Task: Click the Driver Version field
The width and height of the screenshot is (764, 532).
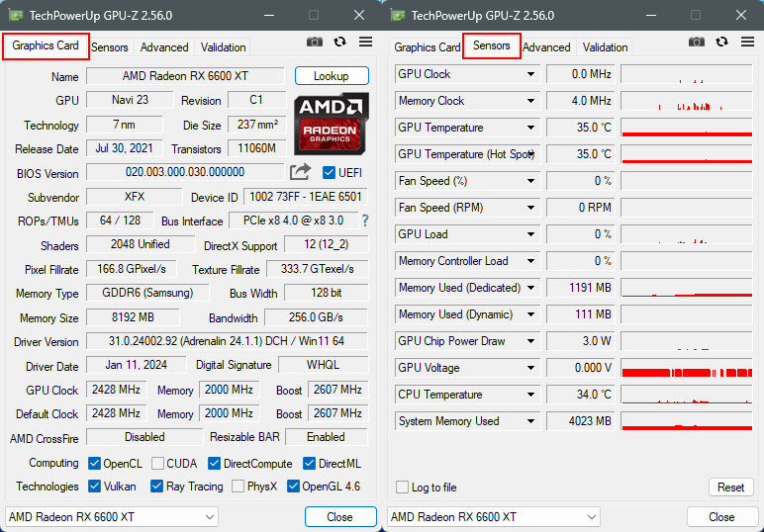Action: [x=227, y=341]
